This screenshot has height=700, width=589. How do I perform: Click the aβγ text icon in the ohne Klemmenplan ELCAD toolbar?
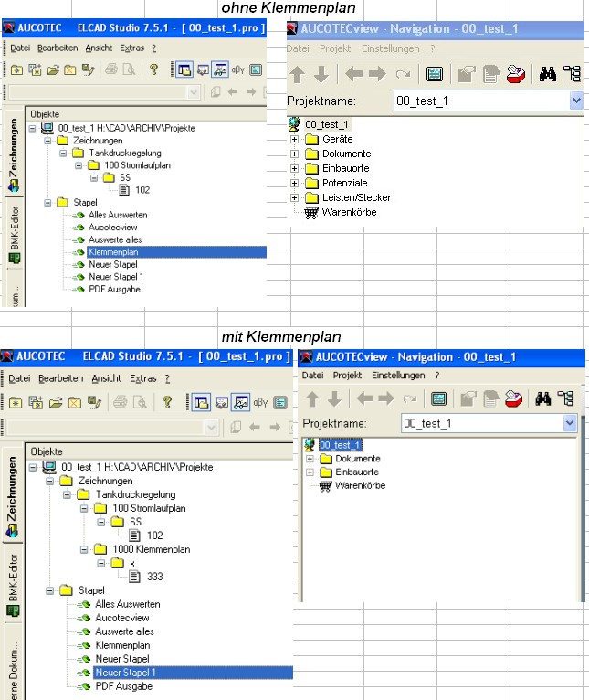[x=237, y=69]
